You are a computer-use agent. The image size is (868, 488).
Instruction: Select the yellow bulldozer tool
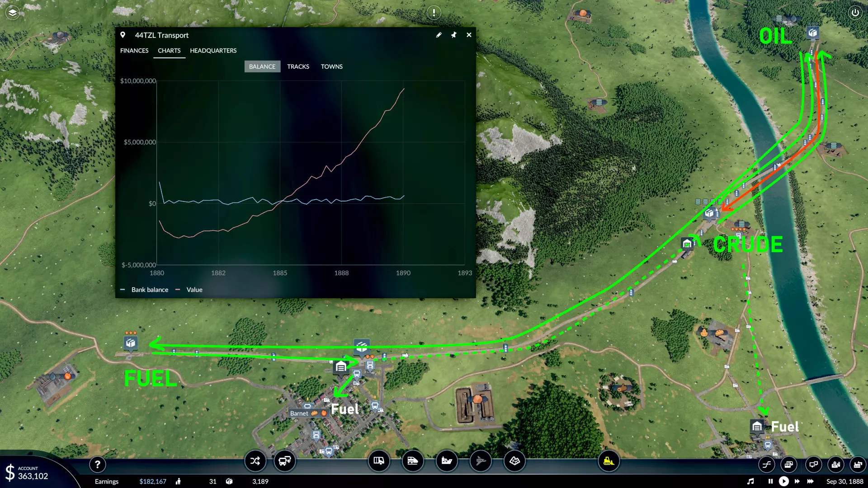[x=609, y=461]
